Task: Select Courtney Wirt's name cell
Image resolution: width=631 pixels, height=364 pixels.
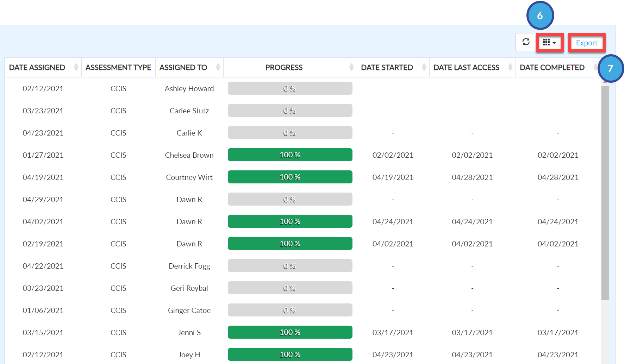Action: click(189, 177)
